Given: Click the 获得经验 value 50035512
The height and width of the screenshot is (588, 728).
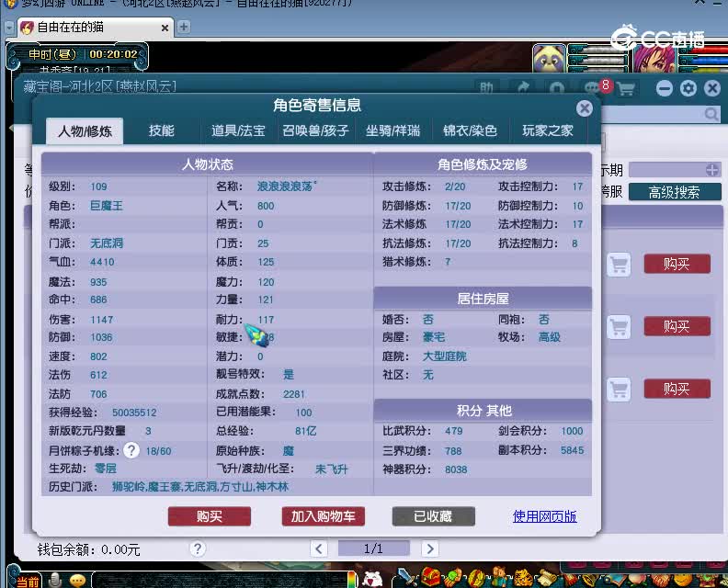Looking at the screenshot, I should (134, 413).
